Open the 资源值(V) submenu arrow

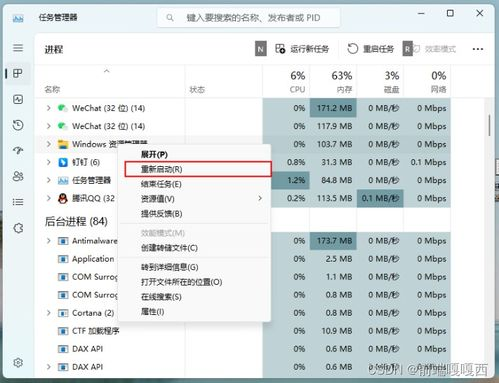coord(260,199)
